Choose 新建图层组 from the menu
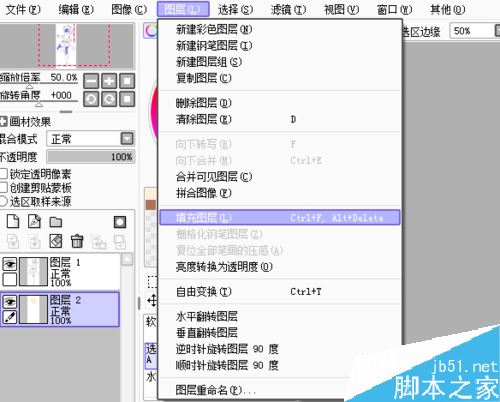This screenshot has height=402, width=500. (x=280, y=62)
